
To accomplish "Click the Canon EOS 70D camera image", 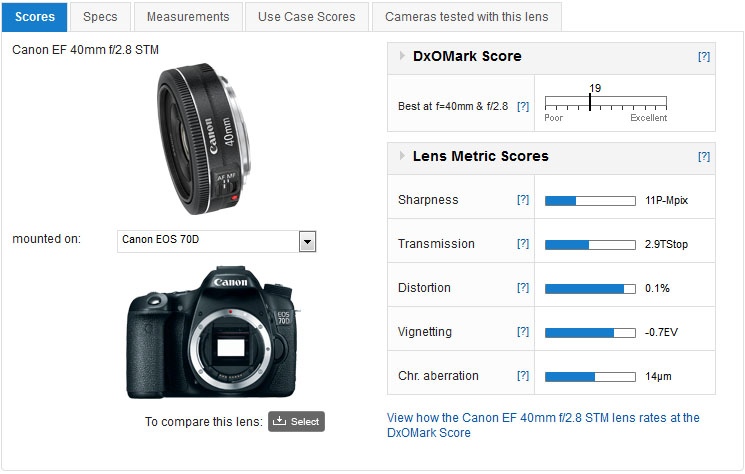I will click(x=213, y=332).
